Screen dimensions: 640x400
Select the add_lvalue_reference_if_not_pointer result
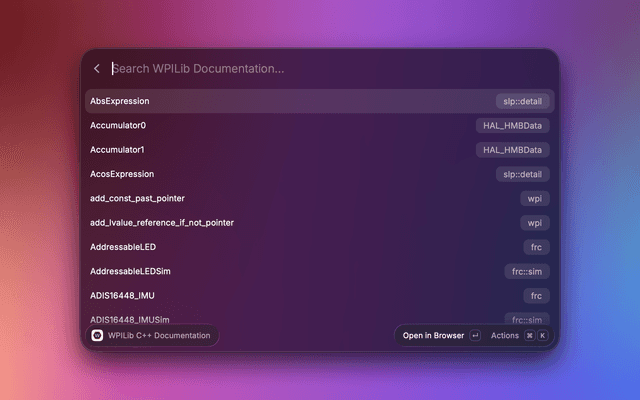point(320,223)
